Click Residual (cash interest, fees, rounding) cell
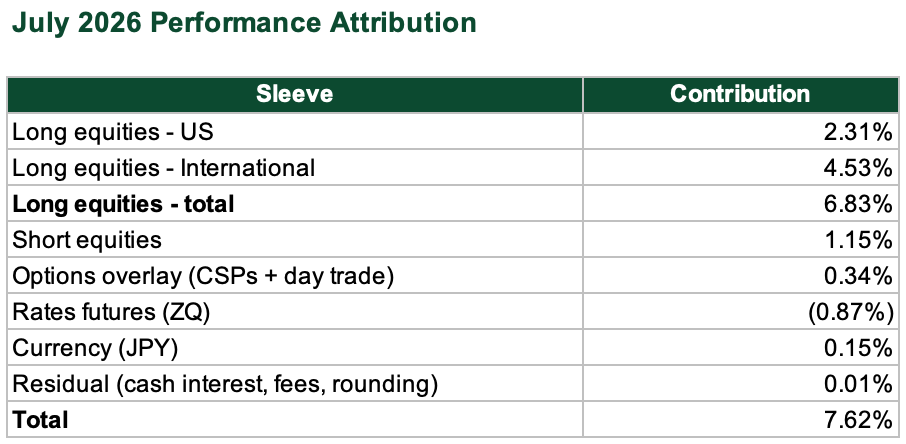The image size is (906, 444). pyautogui.click(x=295, y=384)
